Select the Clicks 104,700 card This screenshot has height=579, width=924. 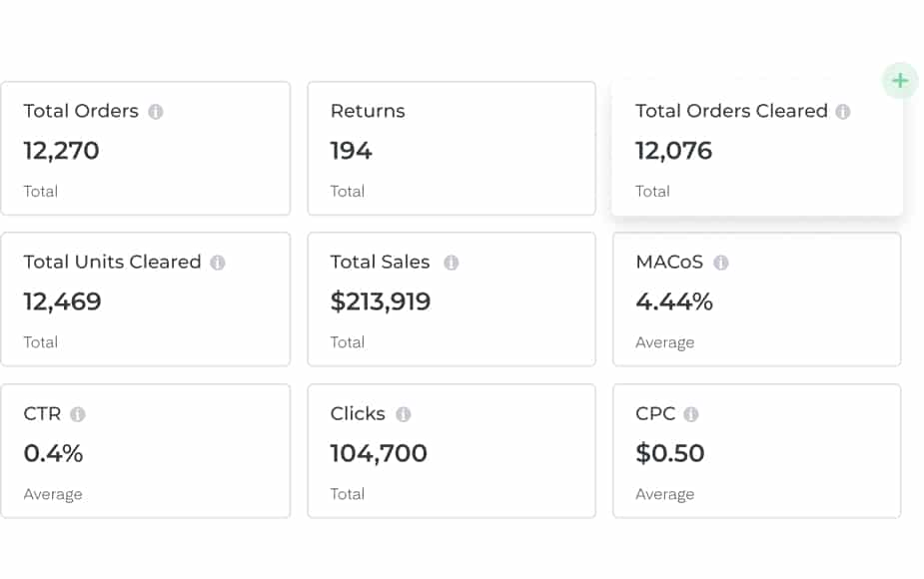(x=452, y=451)
